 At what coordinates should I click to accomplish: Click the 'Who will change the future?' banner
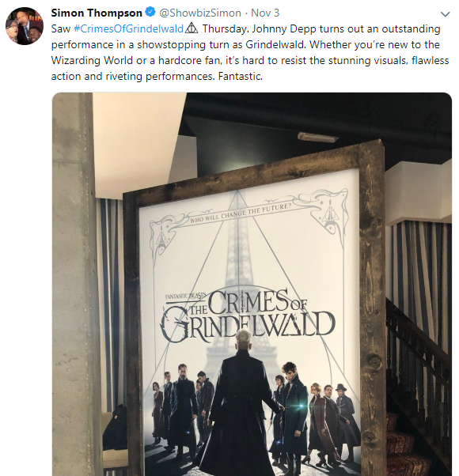pyautogui.click(x=241, y=213)
